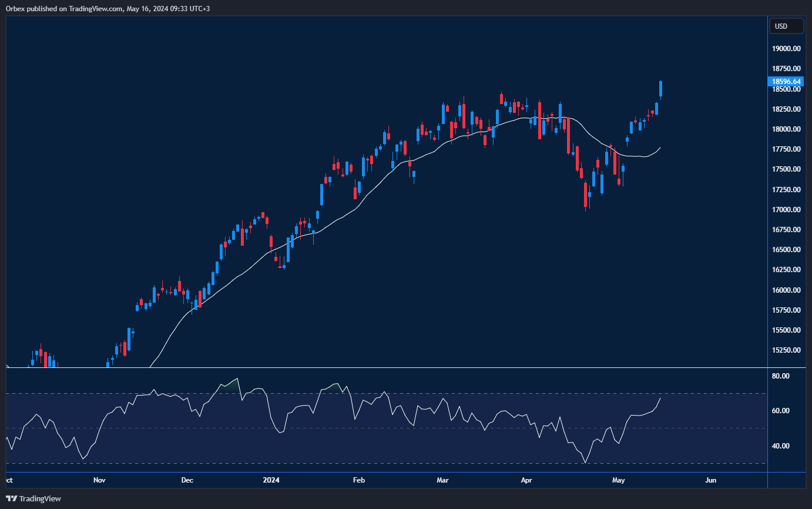Image resolution: width=812 pixels, height=509 pixels.
Task: Click the Nov label on time axis
Action: click(x=99, y=480)
